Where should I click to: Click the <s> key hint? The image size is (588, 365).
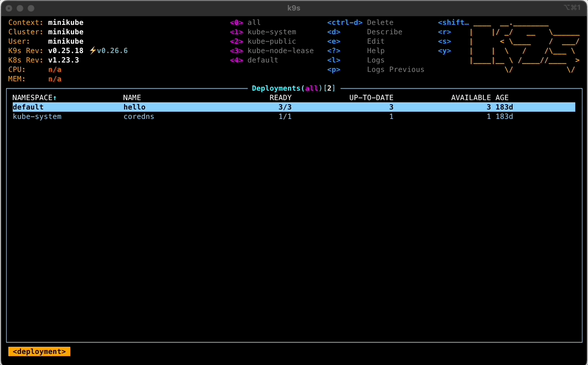(x=445, y=41)
